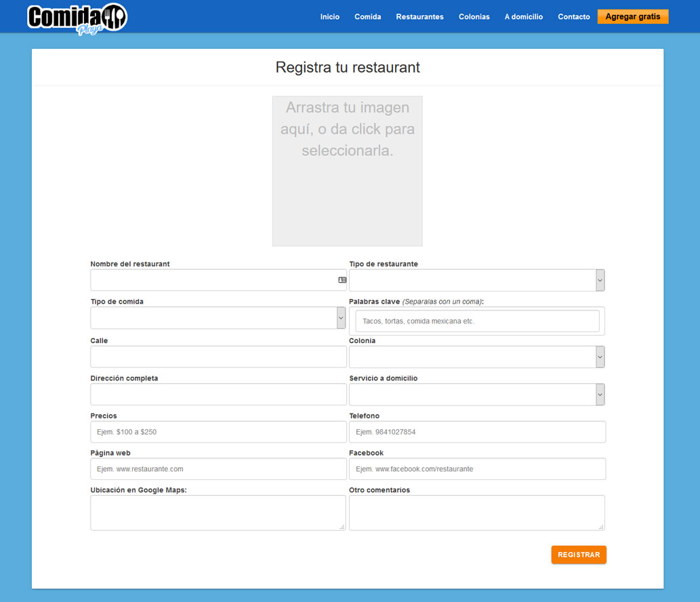This screenshot has width=700, height=602.
Task: Click the image upload drop zone
Action: click(x=347, y=171)
